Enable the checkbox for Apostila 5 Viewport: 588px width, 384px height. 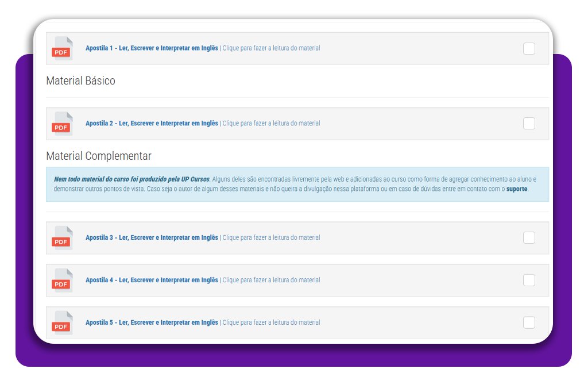tap(529, 323)
